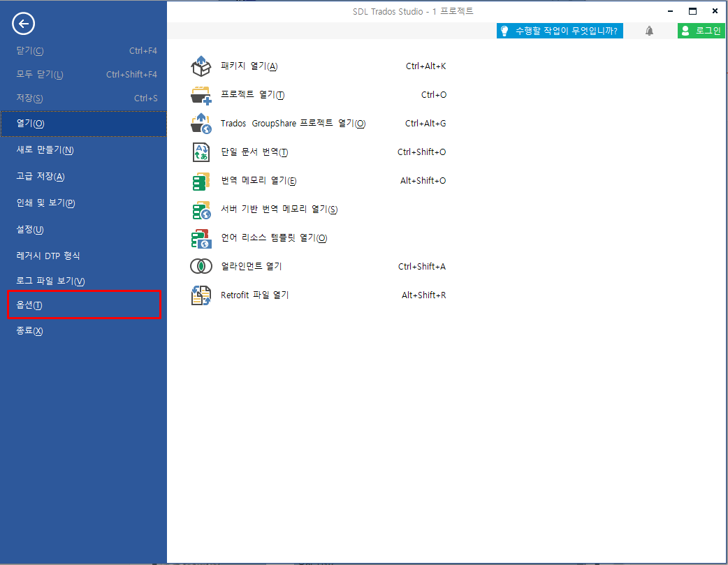The width and height of the screenshot is (728, 565).
Task: Open 인쇄 및 보기(P) section
Action: (x=84, y=203)
